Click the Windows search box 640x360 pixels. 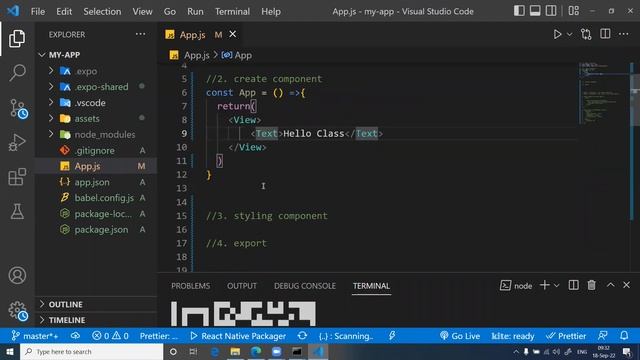[91, 351]
